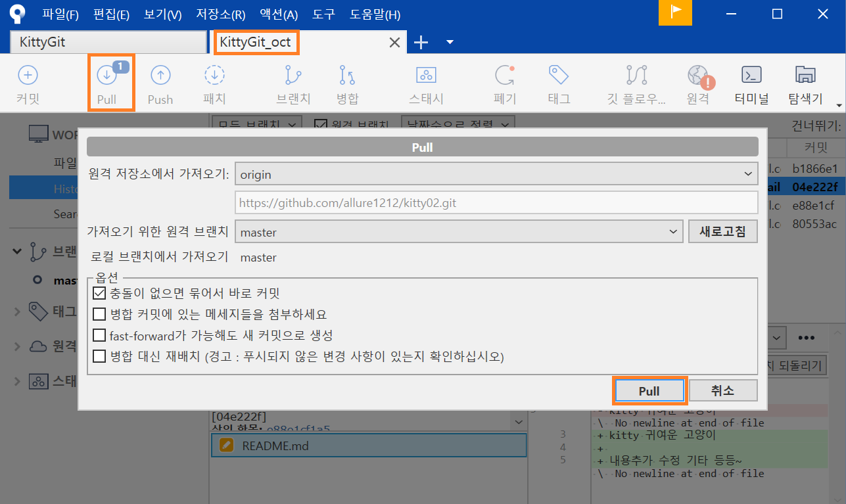The height and width of the screenshot is (504, 846).
Task: Click the Sourcetree logo icon
Action: (16, 13)
